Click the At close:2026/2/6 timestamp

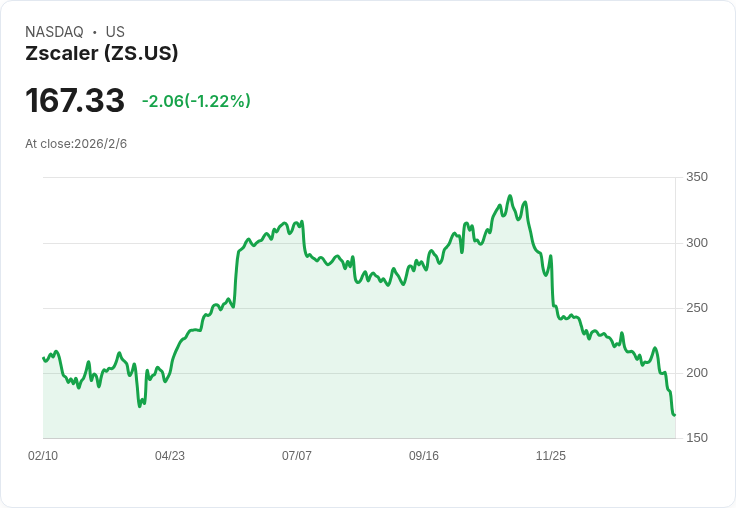pos(76,144)
